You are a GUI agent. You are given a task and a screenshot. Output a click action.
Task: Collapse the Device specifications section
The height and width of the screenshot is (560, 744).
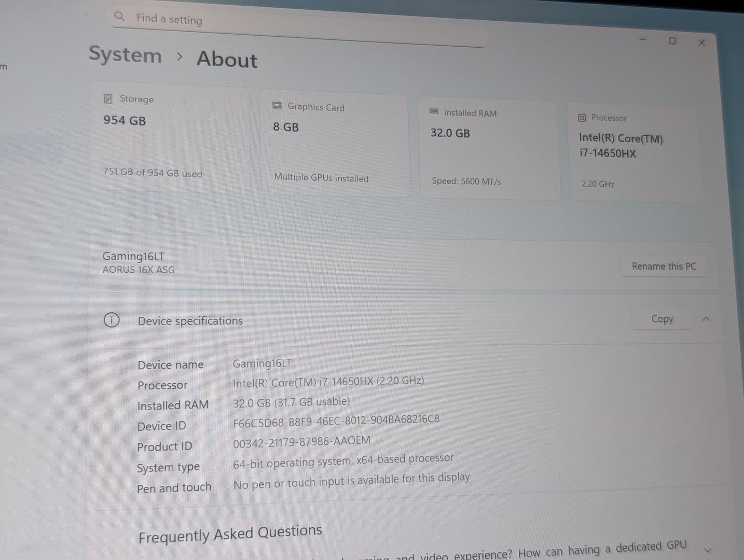pos(706,319)
